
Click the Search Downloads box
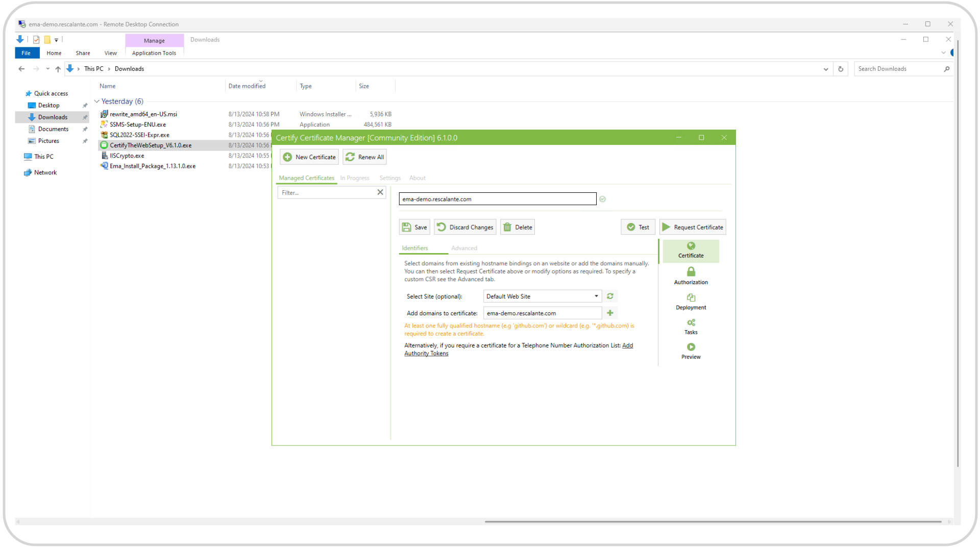[899, 69]
